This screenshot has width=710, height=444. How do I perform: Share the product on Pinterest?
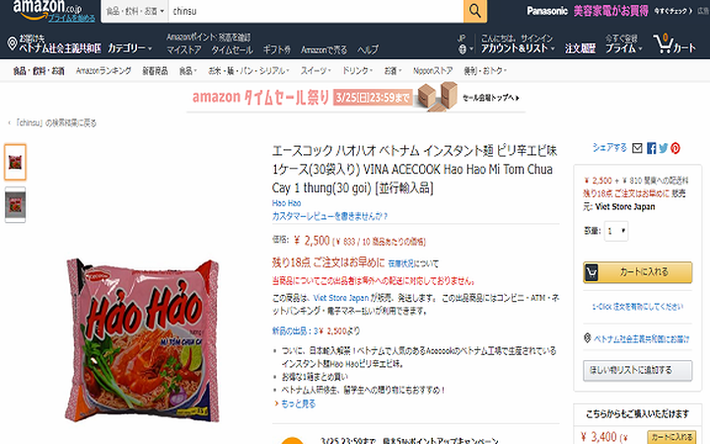click(x=675, y=148)
